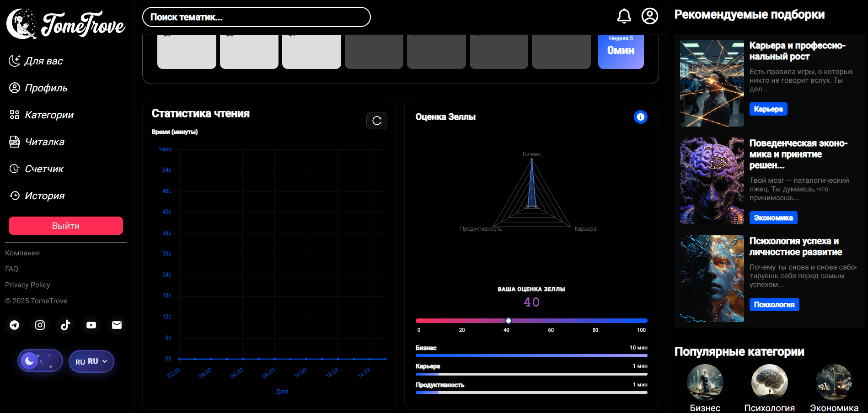The image size is (868, 413).
Task: Click the blue Карьера tag button
Action: click(768, 109)
